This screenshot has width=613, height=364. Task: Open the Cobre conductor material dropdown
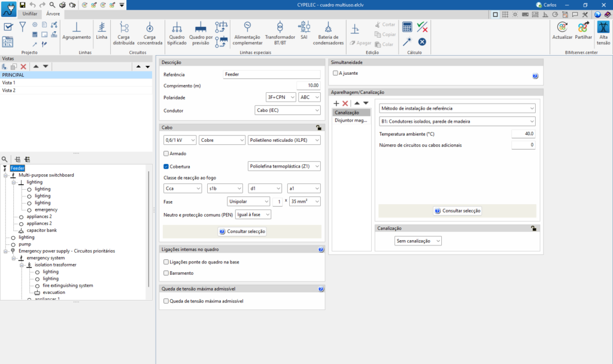pos(221,140)
